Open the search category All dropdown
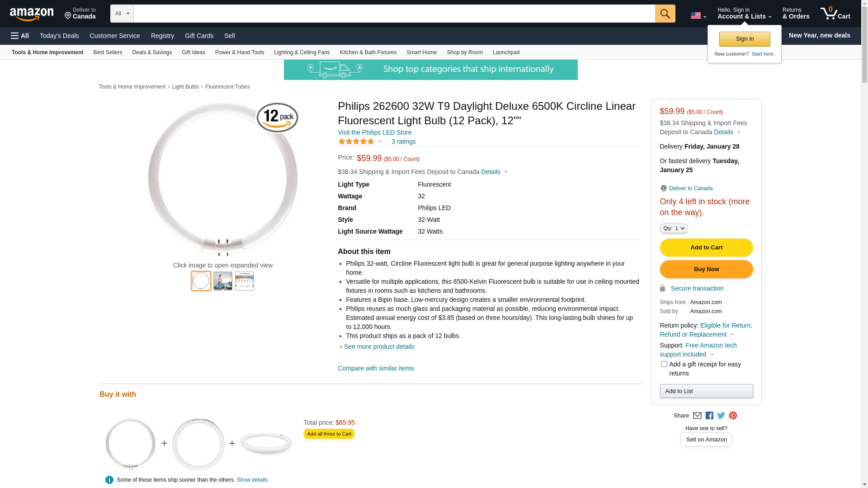This screenshot has width=868, height=488. [x=122, y=14]
